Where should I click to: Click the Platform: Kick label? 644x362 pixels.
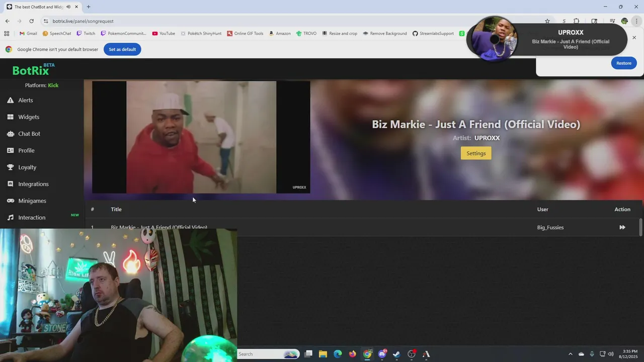(x=42, y=85)
